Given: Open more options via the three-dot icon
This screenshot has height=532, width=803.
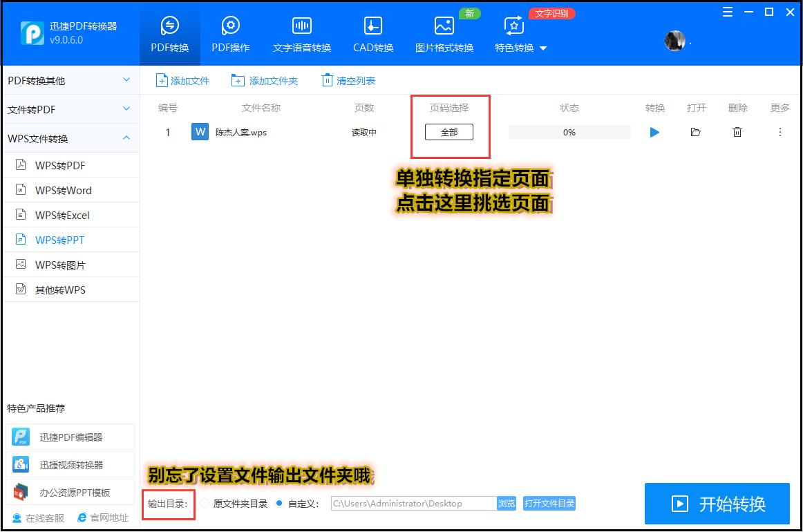Looking at the screenshot, I should (779, 132).
